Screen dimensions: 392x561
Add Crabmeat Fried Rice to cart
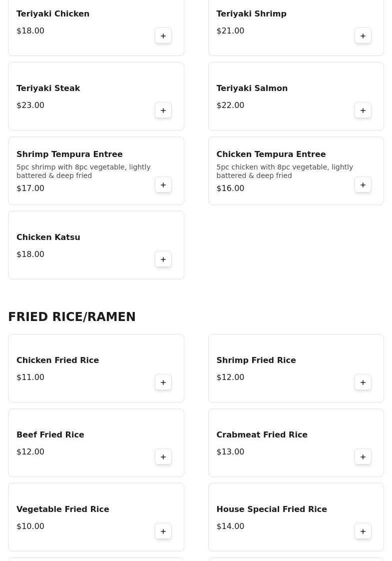tap(363, 457)
